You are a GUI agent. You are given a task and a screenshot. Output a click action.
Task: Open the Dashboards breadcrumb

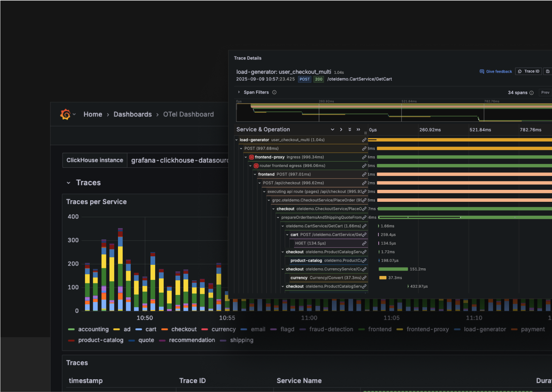coord(133,114)
